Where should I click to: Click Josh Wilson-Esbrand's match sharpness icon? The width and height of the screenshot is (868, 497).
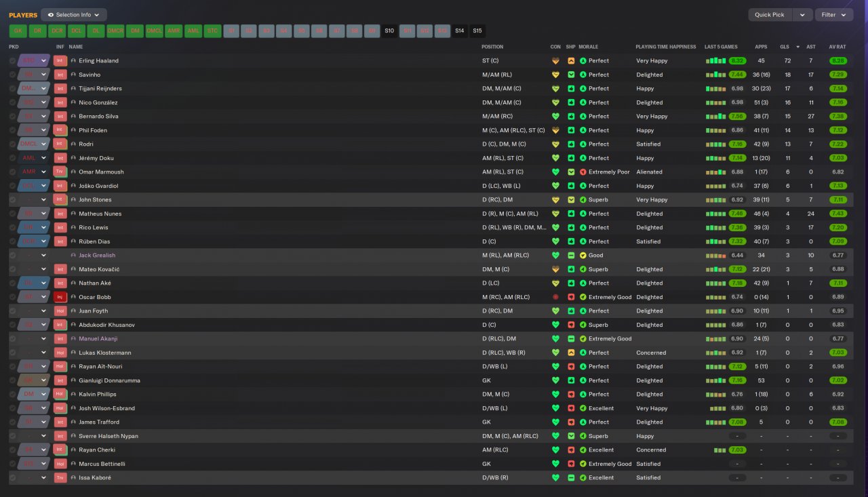pyautogui.click(x=571, y=408)
